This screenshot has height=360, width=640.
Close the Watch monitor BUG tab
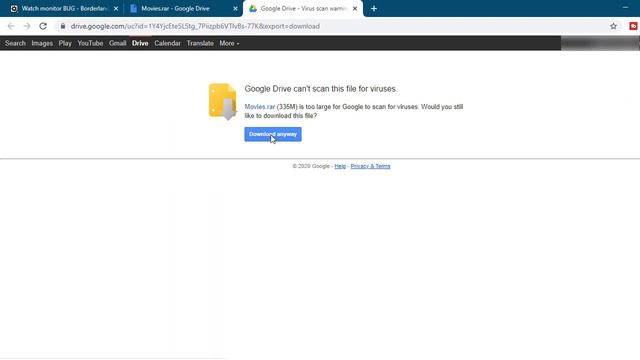tap(116, 9)
